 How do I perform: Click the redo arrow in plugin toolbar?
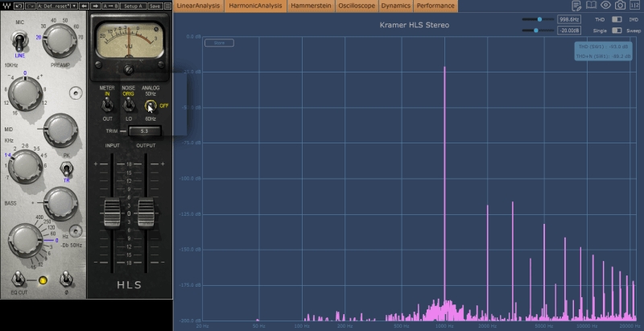pyautogui.click(x=30, y=6)
